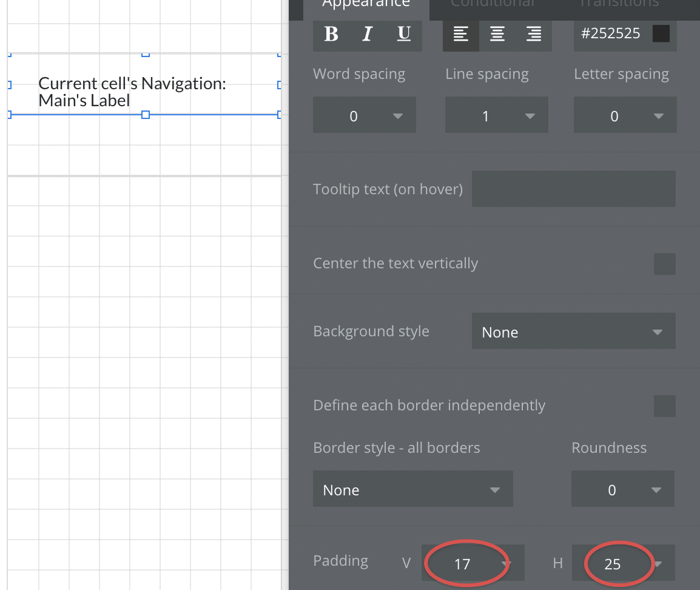
Task: Align text to the right
Action: tap(534, 34)
